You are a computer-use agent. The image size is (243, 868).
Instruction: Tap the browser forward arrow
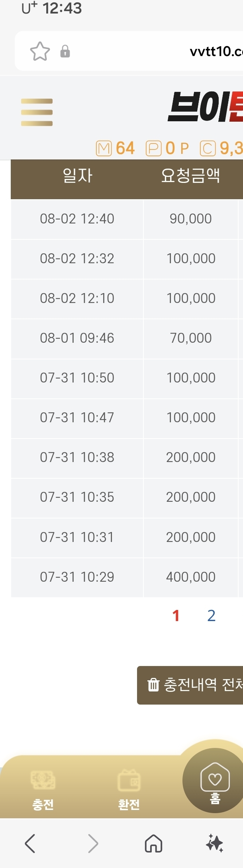[x=93, y=843]
